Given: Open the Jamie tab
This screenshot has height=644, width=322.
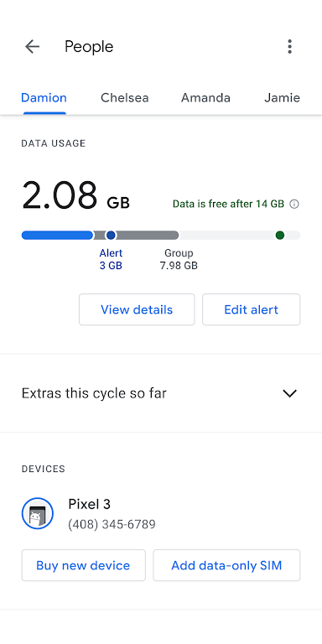Looking at the screenshot, I should [x=282, y=98].
